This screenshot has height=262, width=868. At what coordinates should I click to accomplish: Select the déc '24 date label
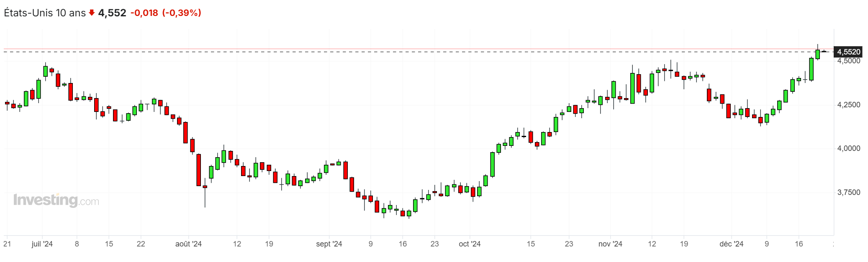pyautogui.click(x=731, y=244)
